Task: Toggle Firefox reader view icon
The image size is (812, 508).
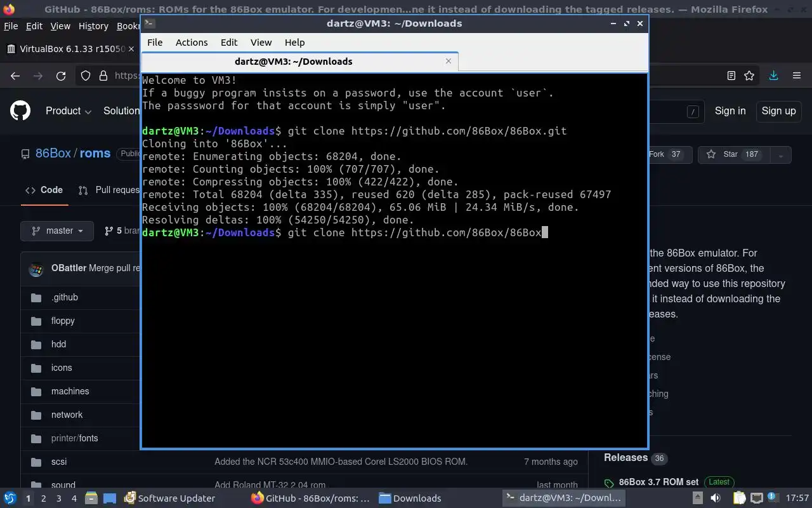Action: pyautogui.click(x=731, y=76)
